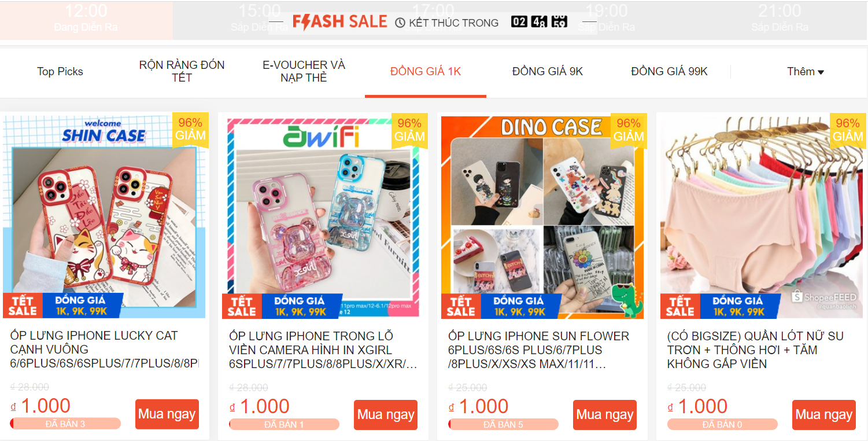Click the green dinosaur mascot on Dino Case
This screenshot has width=868, height=441.
pyautogui.click(x=629, y=299)
